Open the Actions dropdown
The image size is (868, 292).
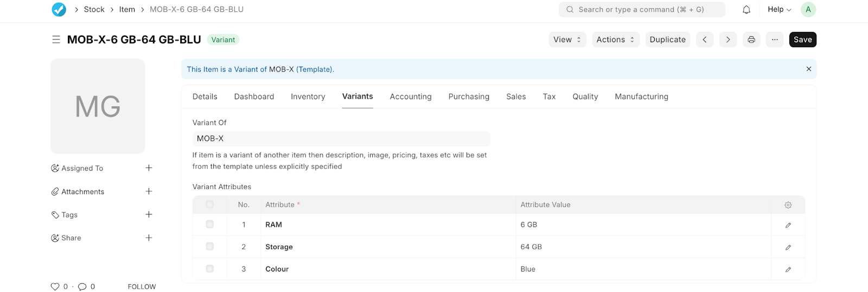615,40
